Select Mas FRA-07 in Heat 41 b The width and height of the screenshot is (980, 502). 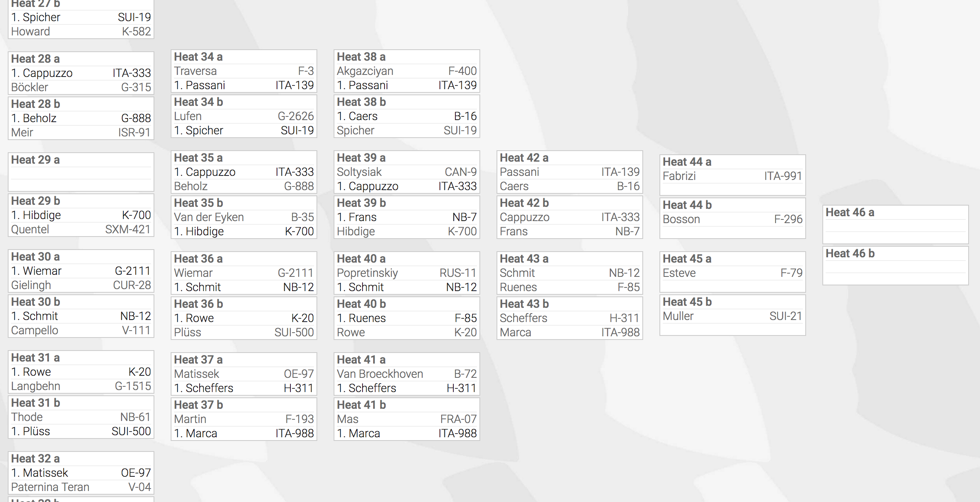[x=407, y=419]
